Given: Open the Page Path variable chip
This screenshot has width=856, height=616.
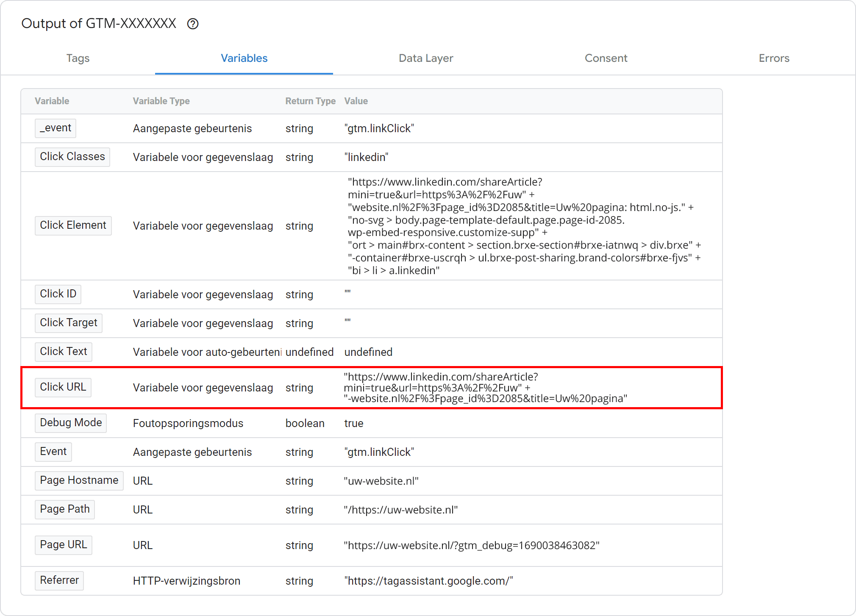Looking at the screenshot, I should pos(65,509).
